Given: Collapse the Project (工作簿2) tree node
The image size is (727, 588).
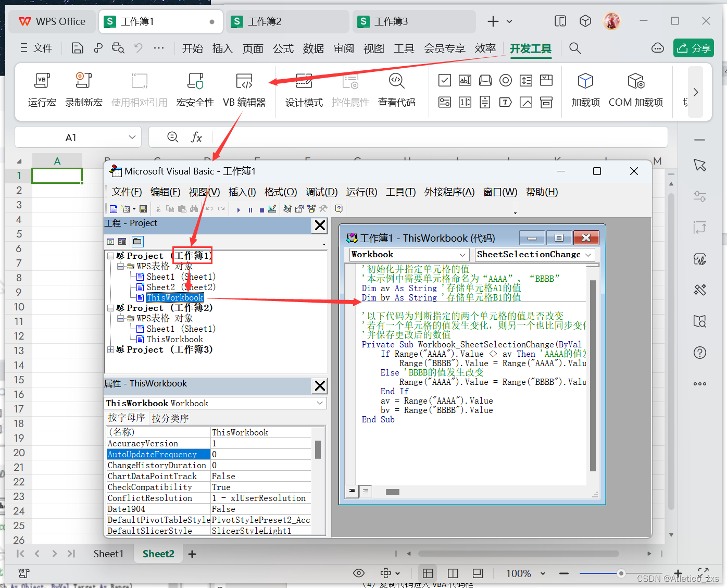Looking at the screenshot, I should 110,308.
